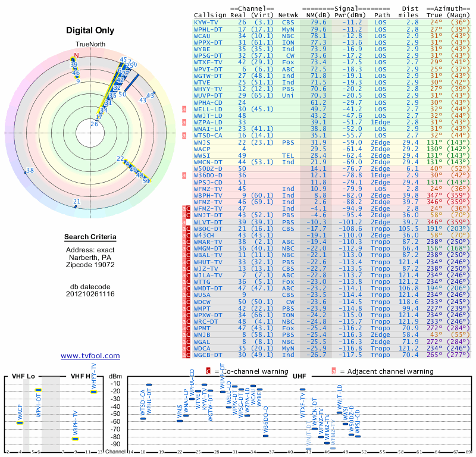Click the WTXF-TV bar in UHF chart
This screenshot has height=457, width=476.
(x=303, y=390)
